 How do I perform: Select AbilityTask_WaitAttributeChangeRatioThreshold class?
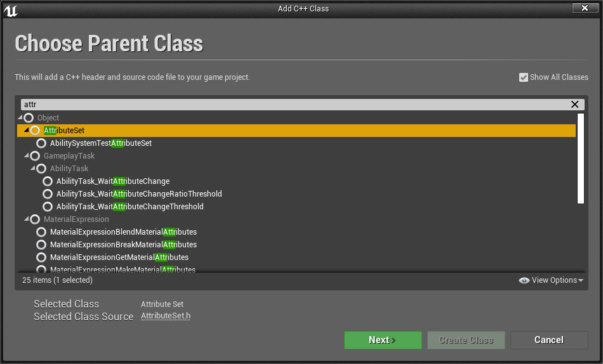[139, 193]
